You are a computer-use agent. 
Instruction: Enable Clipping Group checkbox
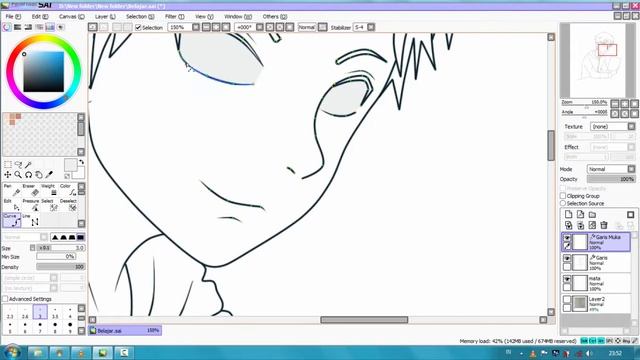563,196
